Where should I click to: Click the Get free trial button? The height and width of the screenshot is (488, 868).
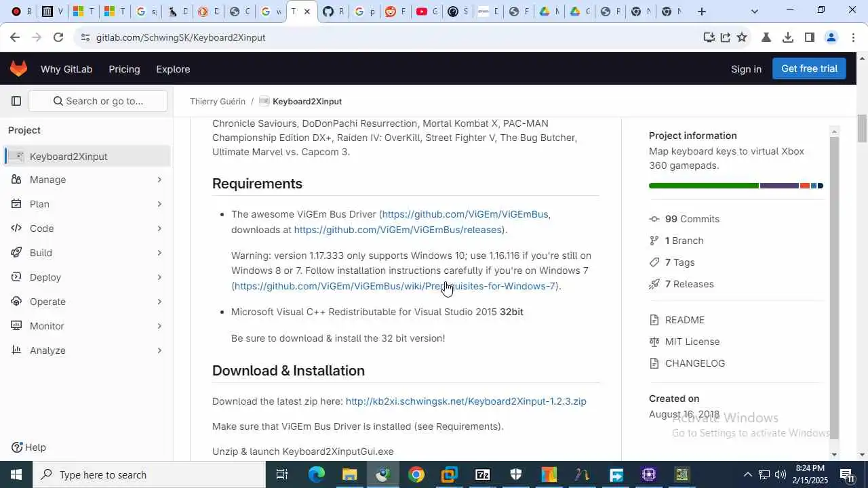[x=809, y=68]
